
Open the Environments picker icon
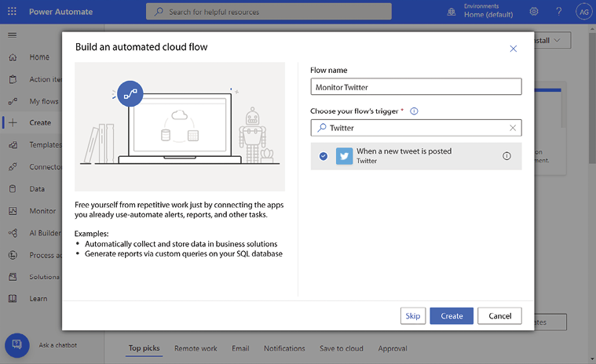click(x=452, y=12)
